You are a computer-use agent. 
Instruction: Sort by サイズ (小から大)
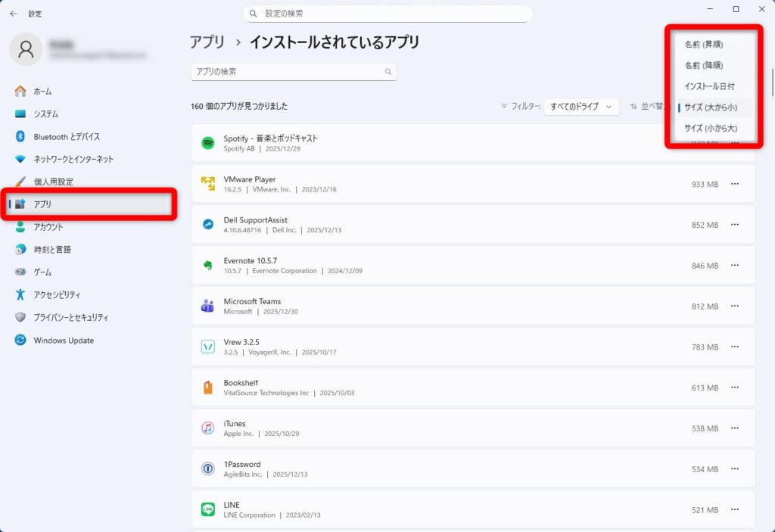710,128
